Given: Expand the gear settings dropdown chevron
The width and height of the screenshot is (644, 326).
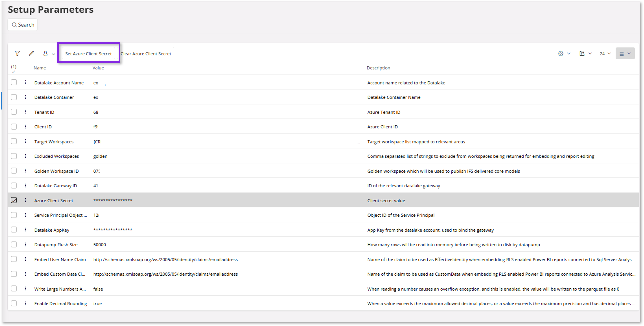Looking at the screenshot, I should (568, 53).
